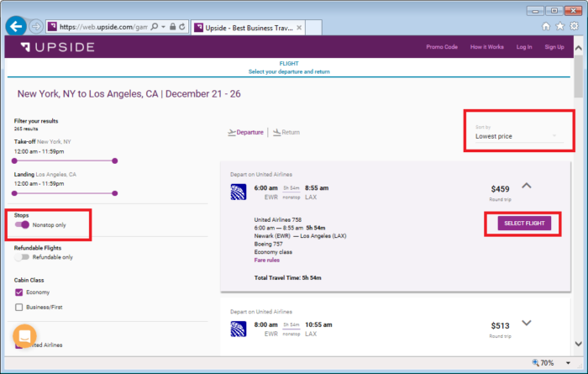The height and width of the screenshot is (374, 588).
Task: Click page scrollbar up arrow
Action: point(578,48)
